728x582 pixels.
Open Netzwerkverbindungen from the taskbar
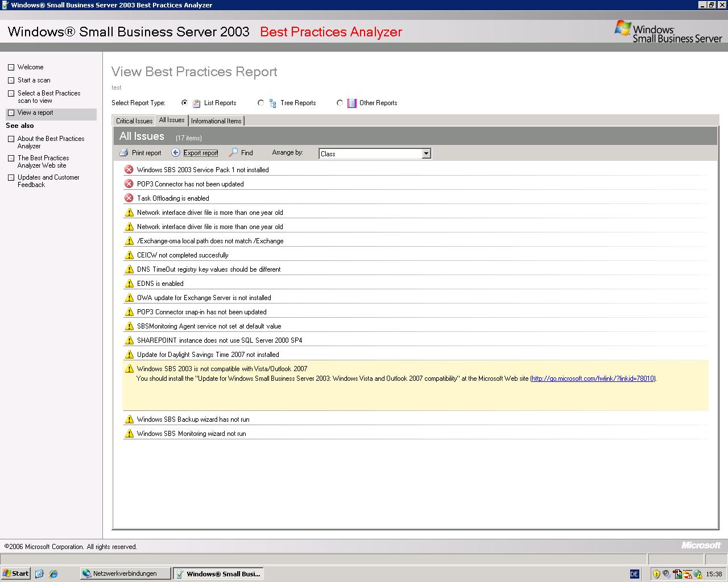pos(125,573)
